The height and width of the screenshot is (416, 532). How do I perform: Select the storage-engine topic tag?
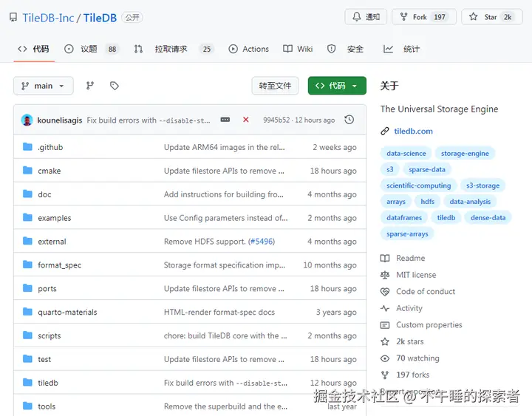[465, 154]
